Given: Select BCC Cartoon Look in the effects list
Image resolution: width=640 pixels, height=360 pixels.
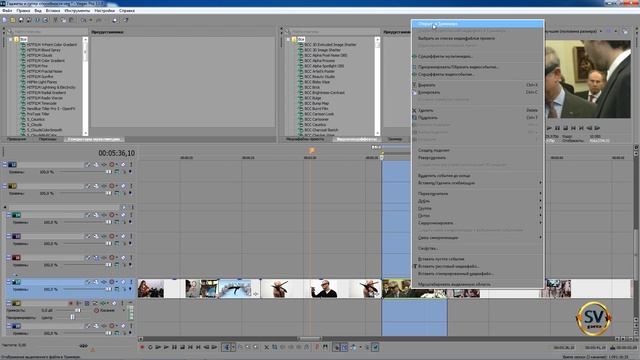Looking at the screenshot, I should pos(319,114).
